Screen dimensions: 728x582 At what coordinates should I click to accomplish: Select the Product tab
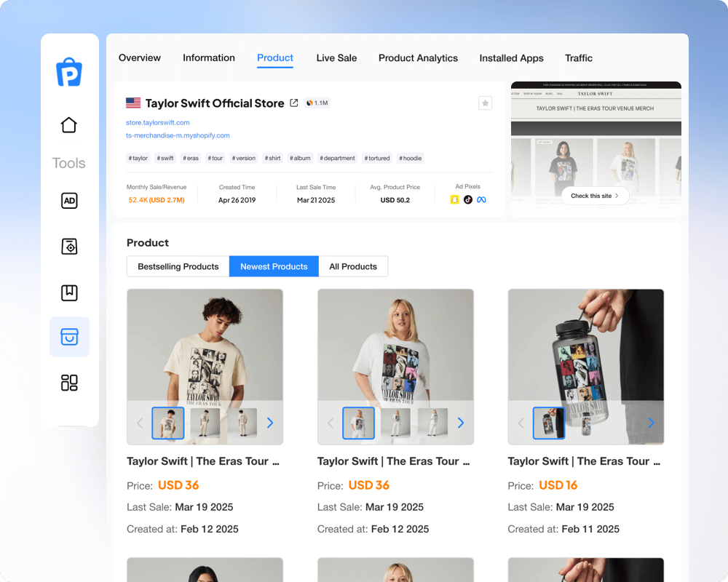(275, 58)
